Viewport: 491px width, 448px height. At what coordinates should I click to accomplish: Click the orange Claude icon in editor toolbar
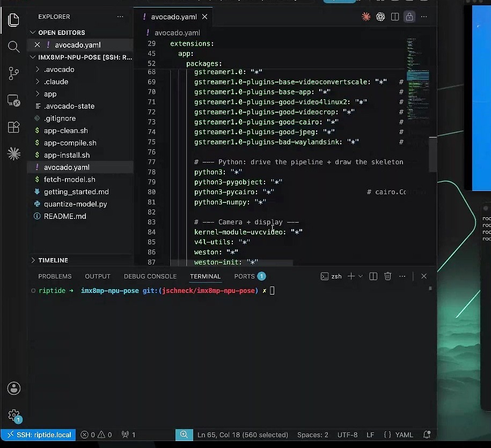[366, 17]
